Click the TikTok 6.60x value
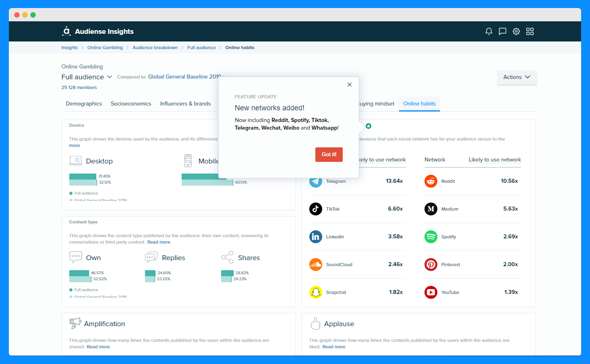590x364 pixels. pos(395,209)
